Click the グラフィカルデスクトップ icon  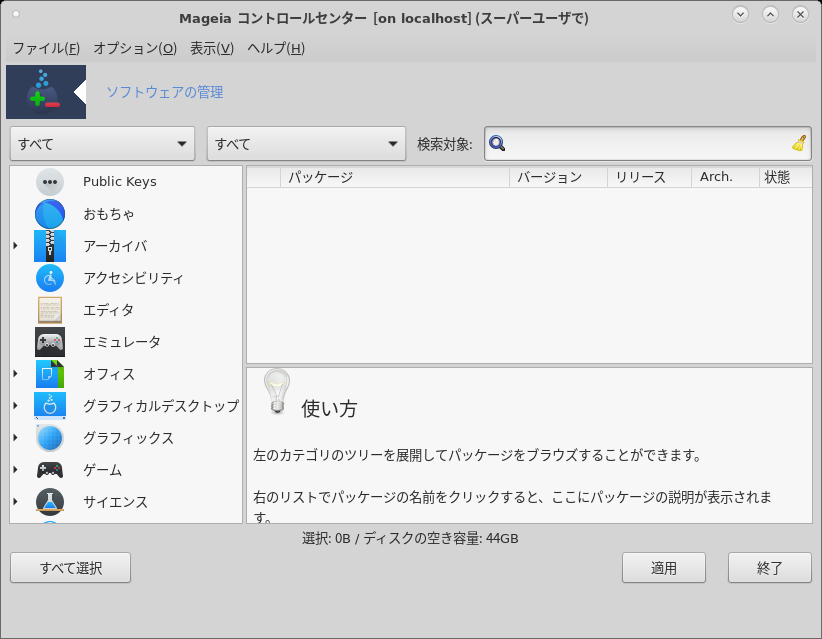pyautogui.click(x=50, y=406)
